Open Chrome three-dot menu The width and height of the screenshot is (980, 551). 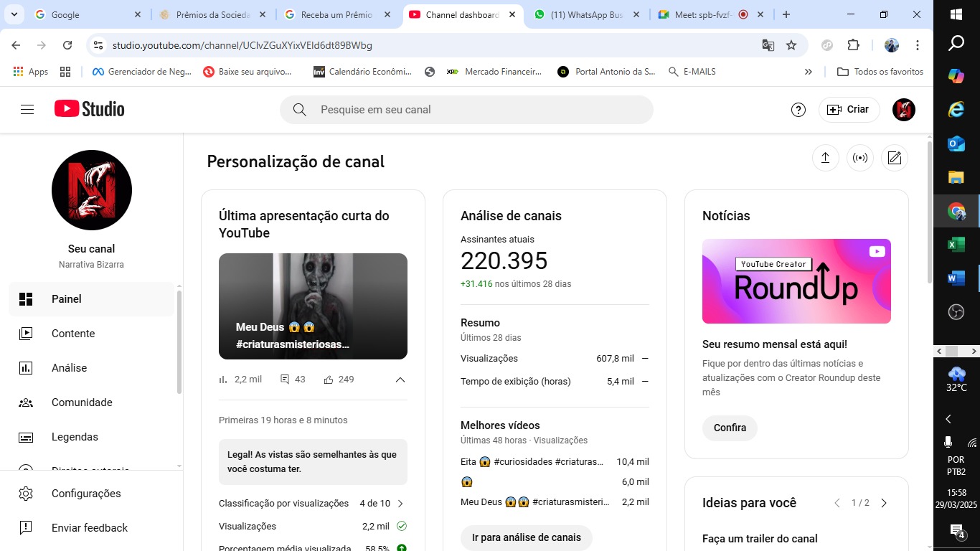[918, 45]
